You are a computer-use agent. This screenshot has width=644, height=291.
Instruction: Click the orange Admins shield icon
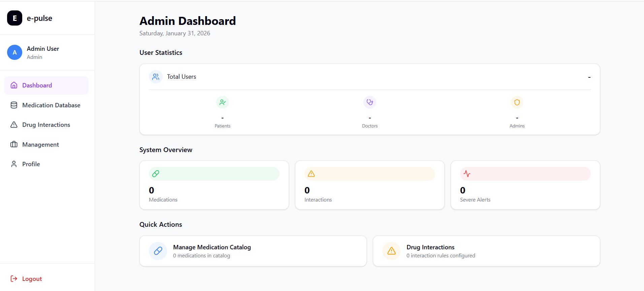point(517,102)
